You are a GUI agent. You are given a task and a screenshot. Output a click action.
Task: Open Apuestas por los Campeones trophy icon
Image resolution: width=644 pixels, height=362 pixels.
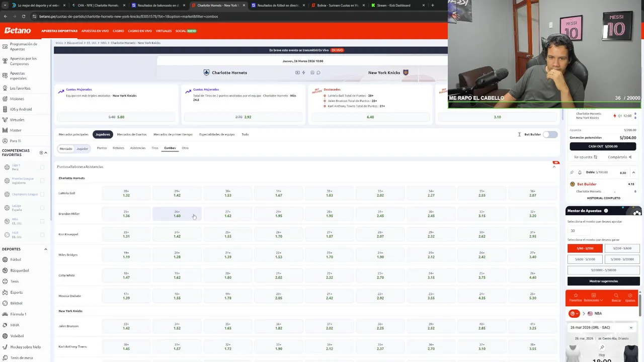pyautogui.click(x=5, y=61)
